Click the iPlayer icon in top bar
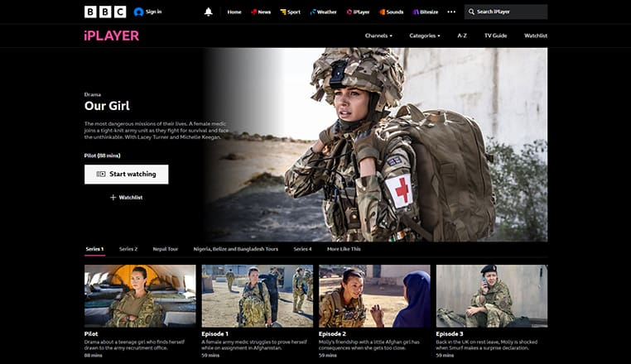Screen dimensions: 631x364 (349, 12)
